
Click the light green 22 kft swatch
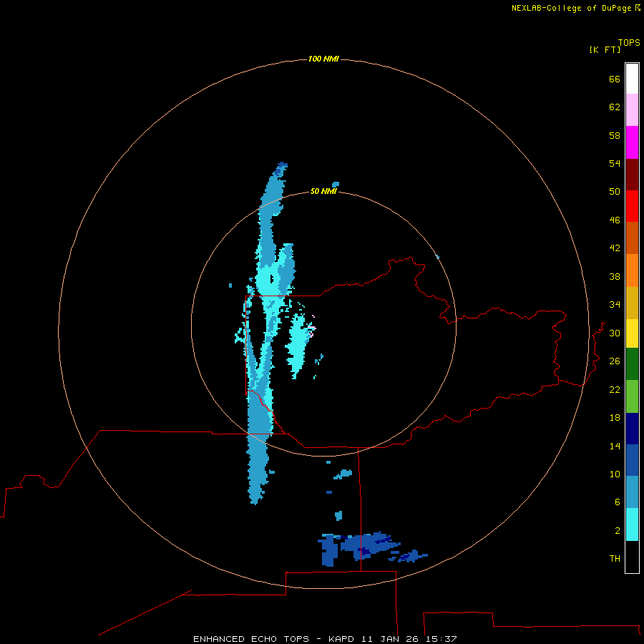point(632,396)
